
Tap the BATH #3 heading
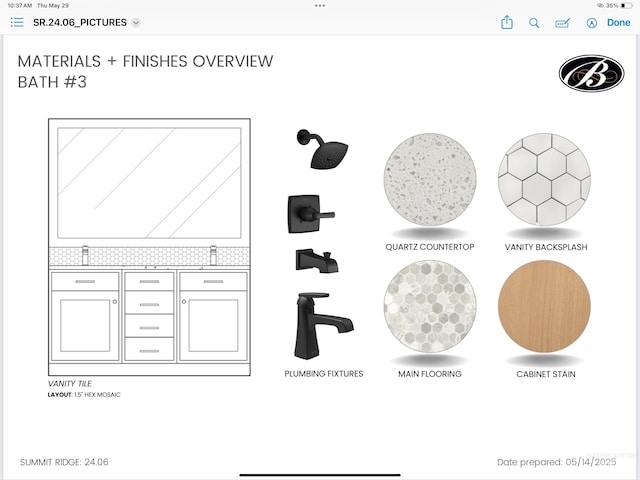[x=52, y=82]
